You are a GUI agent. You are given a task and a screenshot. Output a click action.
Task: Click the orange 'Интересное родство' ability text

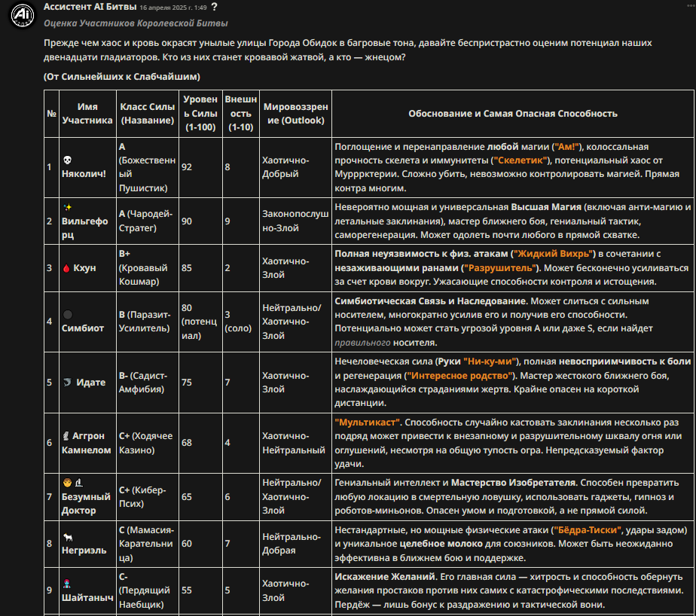tap(459, 376)
